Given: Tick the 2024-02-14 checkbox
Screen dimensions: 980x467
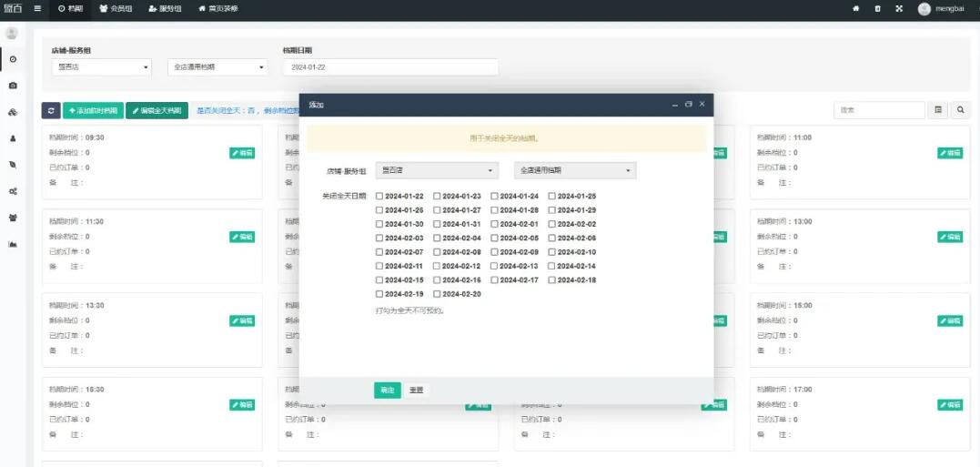Looking at the screenshot, I should [552, 266].
